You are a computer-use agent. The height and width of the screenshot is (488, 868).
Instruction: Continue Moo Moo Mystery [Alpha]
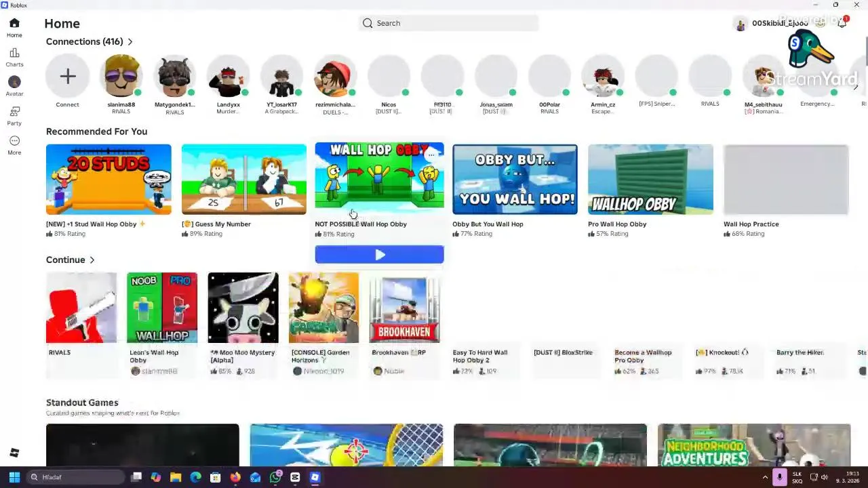[243, 308]
